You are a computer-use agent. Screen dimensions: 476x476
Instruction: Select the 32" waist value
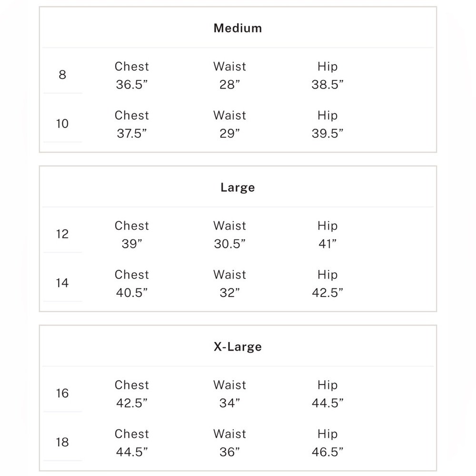point(230,293)
